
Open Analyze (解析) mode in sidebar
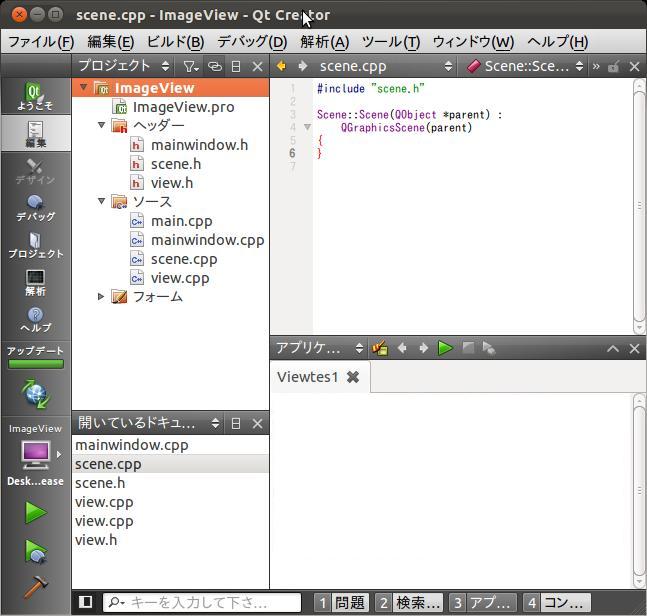[35, 282]
